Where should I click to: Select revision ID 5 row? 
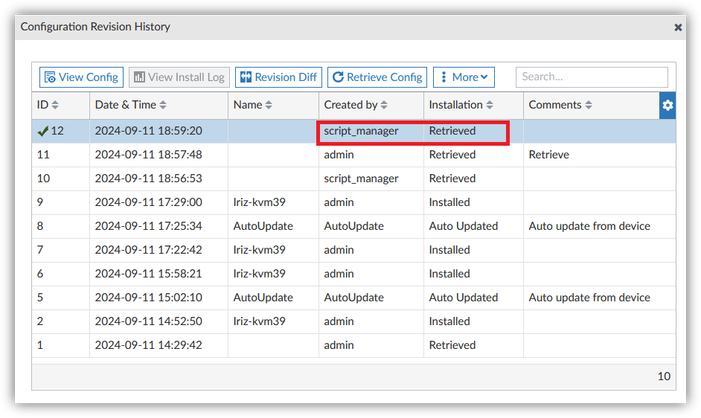[353, 297]
